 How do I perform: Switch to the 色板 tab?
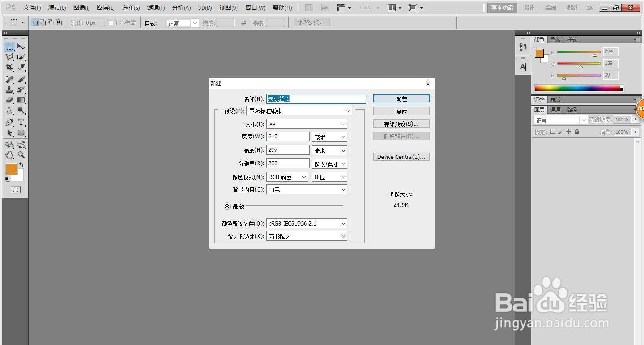tap(555, 39)
